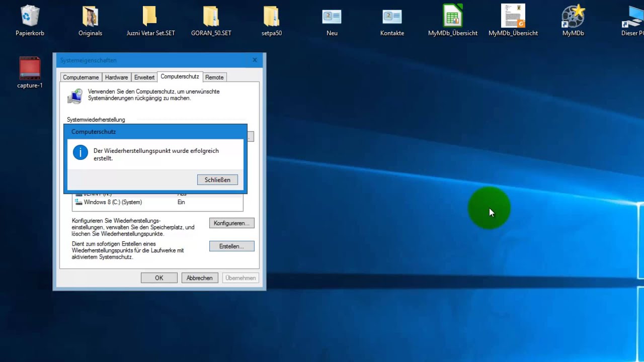Click the Schließen button

pyautogui.click(x=217, y=179)
